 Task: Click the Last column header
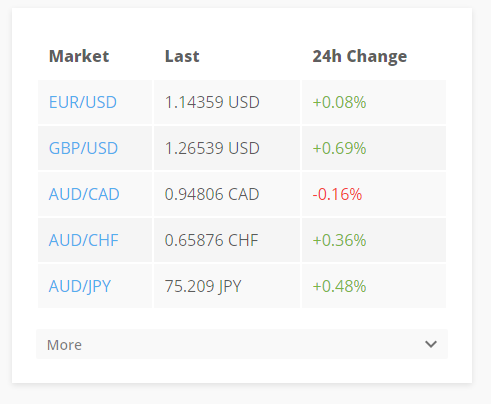pos(182,56)
